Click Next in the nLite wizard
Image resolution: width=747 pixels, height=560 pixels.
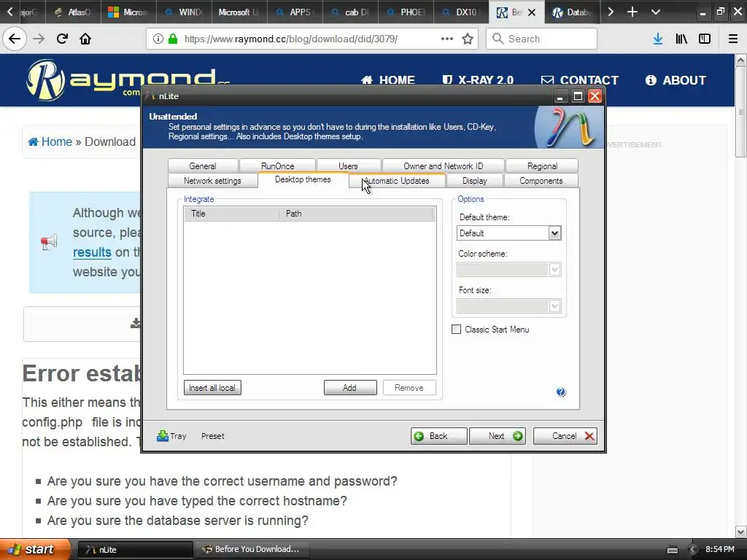point(498,436)
